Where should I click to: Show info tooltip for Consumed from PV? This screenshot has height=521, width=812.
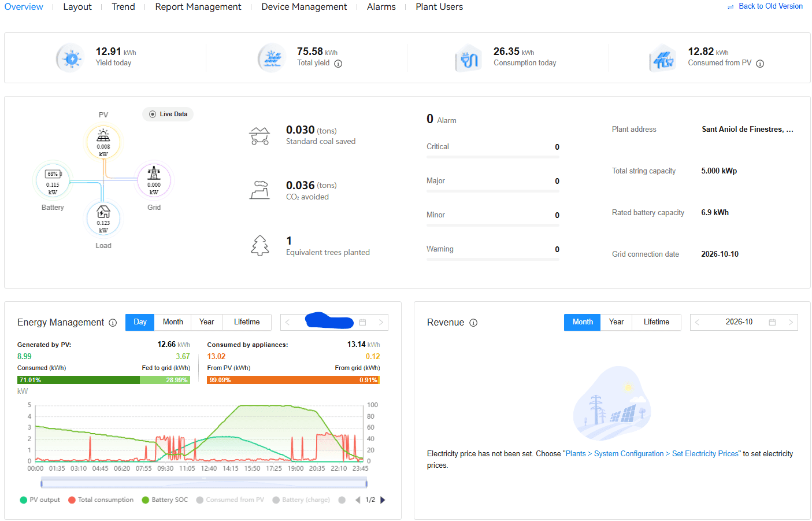point(760,64)
